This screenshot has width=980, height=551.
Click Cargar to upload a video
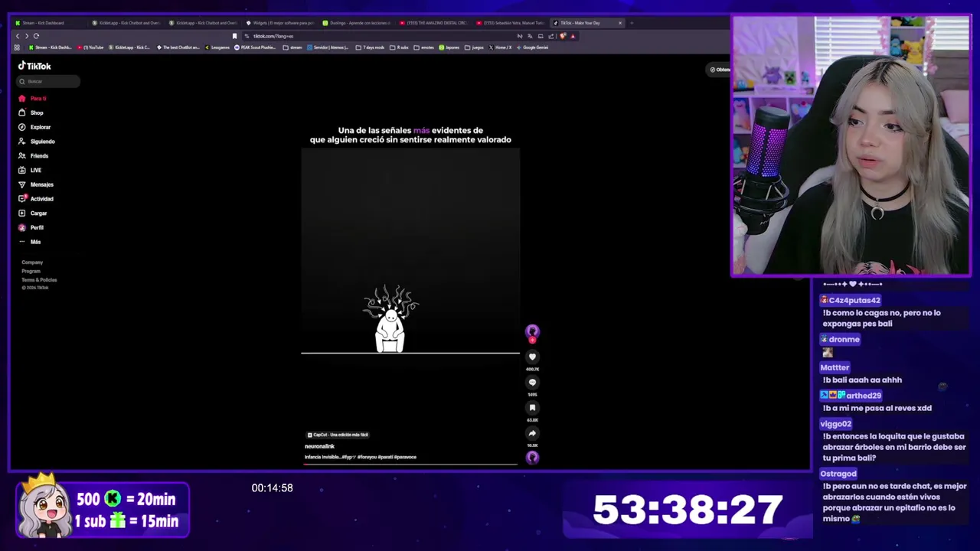(x=33, y=214)
